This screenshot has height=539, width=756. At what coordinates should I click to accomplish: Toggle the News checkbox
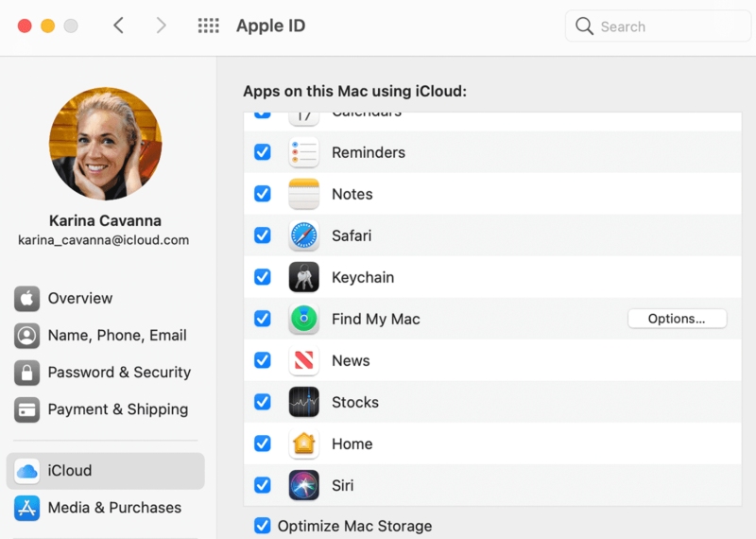click(x=263, y=360)
